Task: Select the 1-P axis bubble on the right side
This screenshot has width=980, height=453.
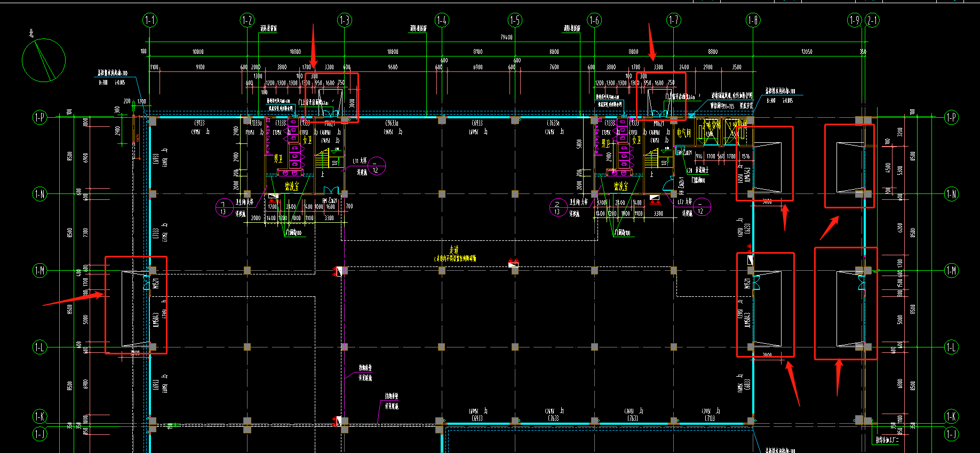Action: [x=951, y=117]
